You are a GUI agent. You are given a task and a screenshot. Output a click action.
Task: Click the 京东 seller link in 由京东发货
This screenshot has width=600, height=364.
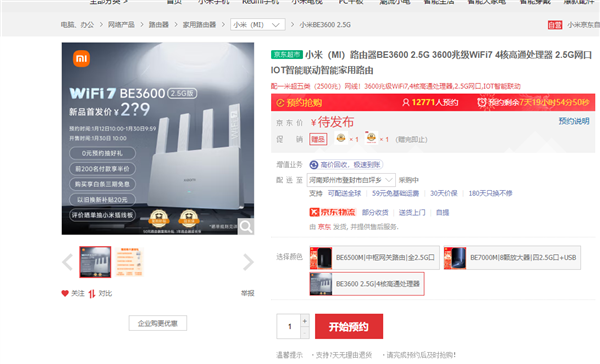click(x=324, y=227)
